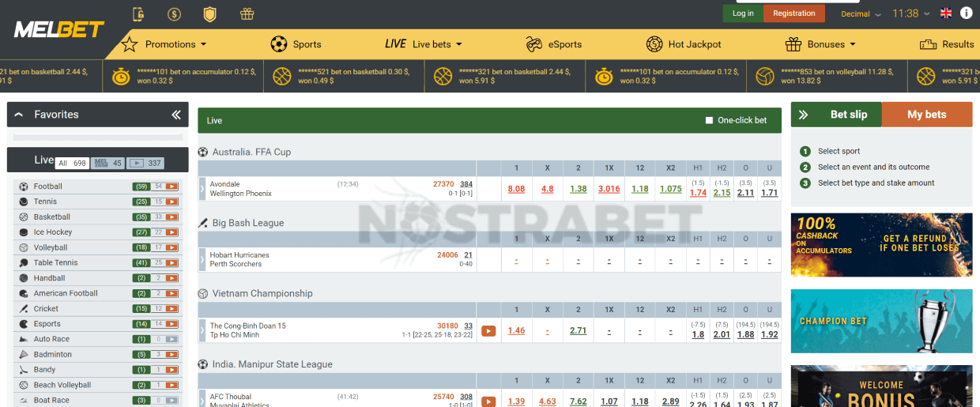
Task: Expand the Avondale vs Wellington Phoenix match row
Action: pos(202,189)
